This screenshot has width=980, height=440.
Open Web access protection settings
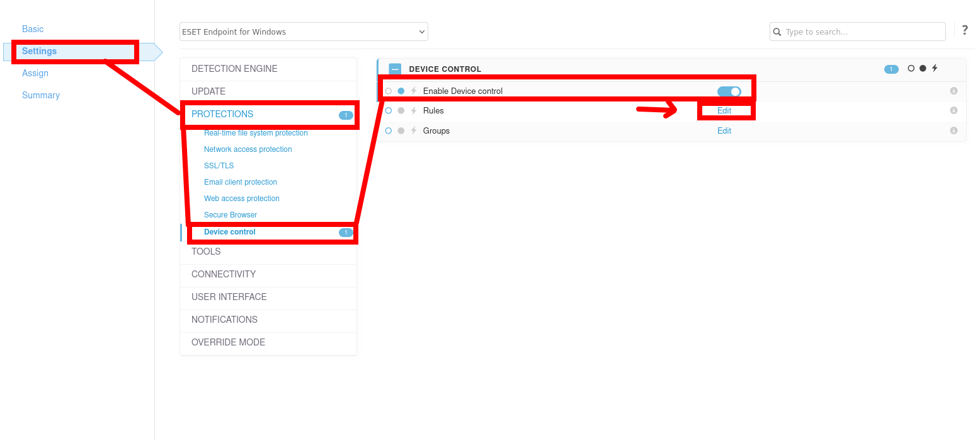point(242,199)
